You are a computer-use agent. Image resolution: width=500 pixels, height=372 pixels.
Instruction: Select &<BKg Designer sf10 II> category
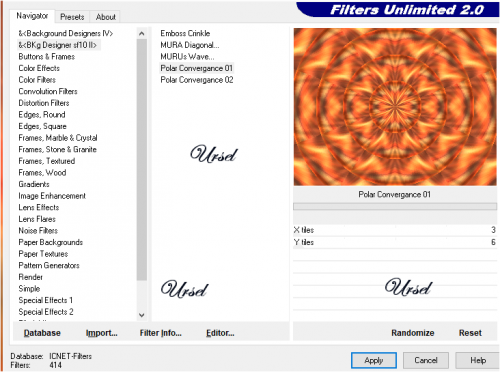click(x=57, y=45)
